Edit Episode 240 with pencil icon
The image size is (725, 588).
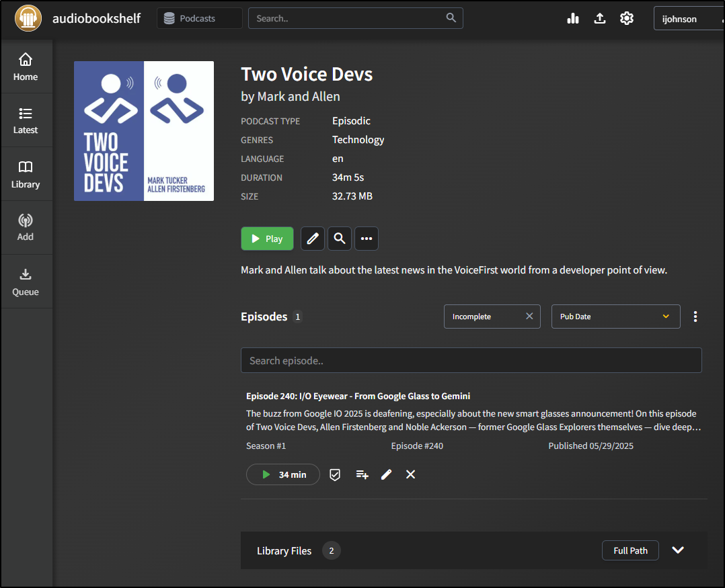point(387,475)
